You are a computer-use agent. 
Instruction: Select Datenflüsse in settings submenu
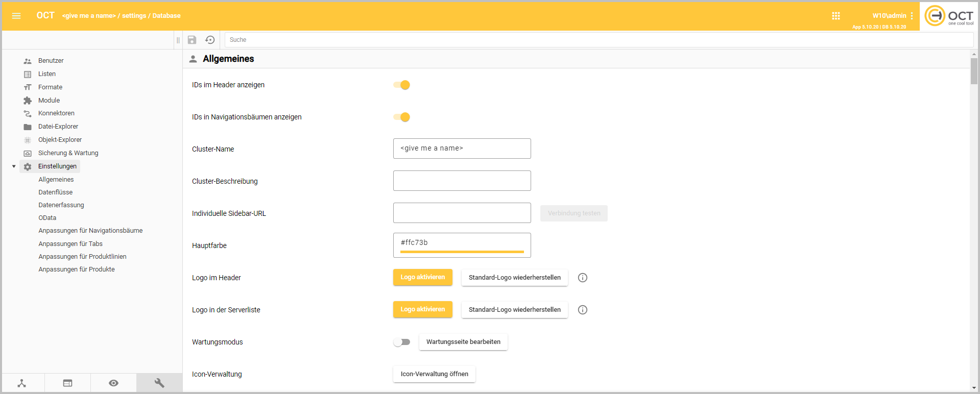pos(56,192)
